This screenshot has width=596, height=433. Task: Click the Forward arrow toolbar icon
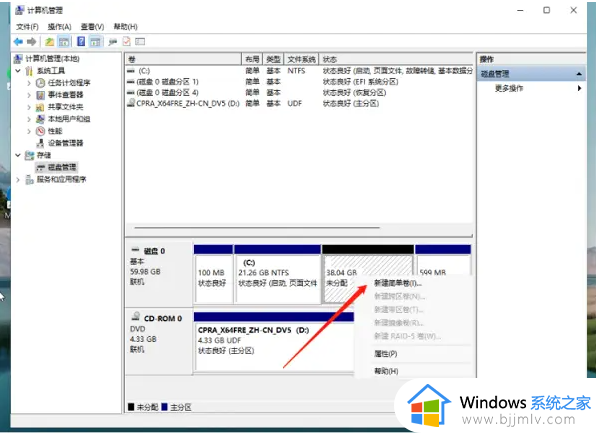pyautogui.click(x=32, y=42)
